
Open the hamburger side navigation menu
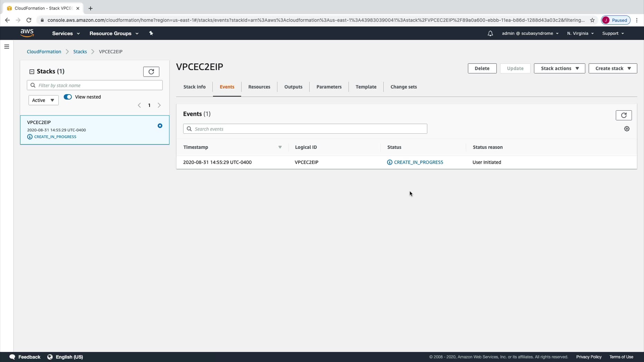[7, 47]
